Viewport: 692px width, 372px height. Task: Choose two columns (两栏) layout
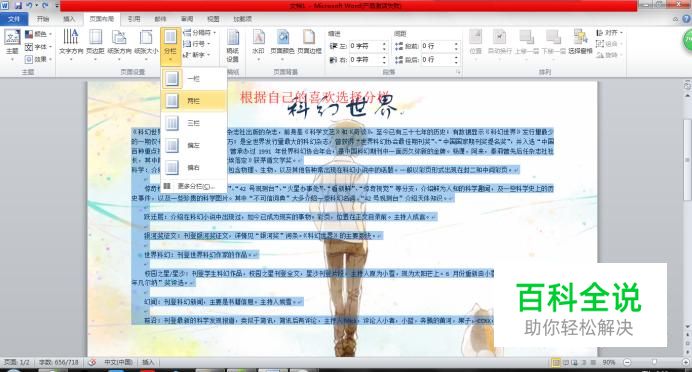coord(194,101)
